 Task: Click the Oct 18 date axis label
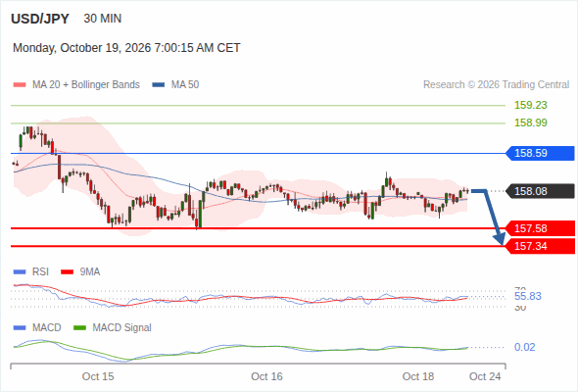point(418,377)
